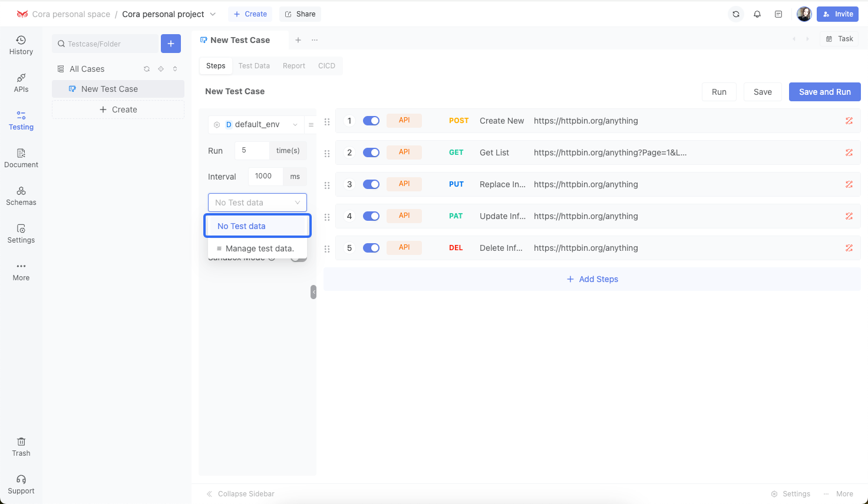Click the Invite button

coord(837,14)
